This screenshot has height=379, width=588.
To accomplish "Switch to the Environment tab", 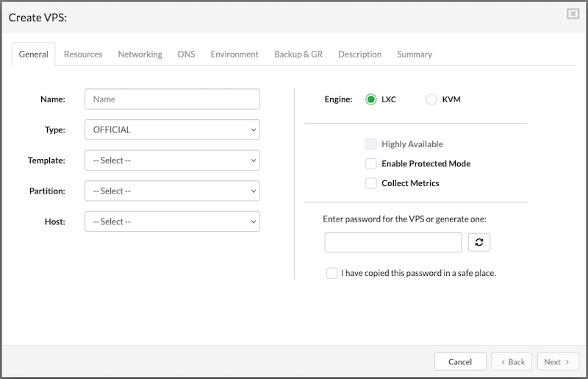I will point(234,54).
